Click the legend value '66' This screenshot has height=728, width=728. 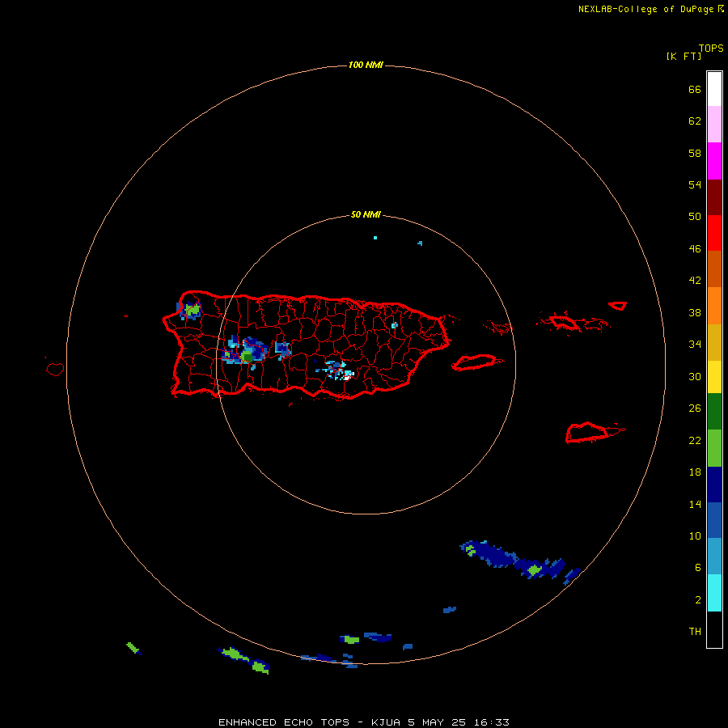coord(695,90)
